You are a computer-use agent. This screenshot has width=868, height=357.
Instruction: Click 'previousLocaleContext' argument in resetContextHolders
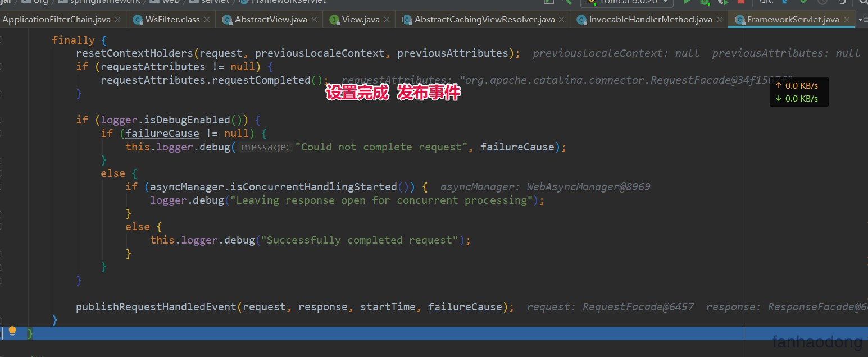pyautogui.click(x=320, y=53)
